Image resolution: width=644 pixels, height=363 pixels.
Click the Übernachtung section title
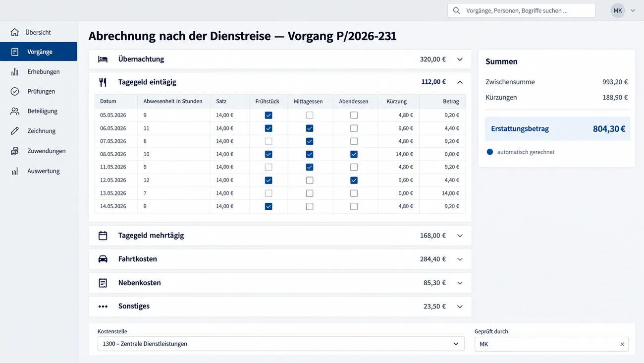pyautogui.click(x=141, y=59)
